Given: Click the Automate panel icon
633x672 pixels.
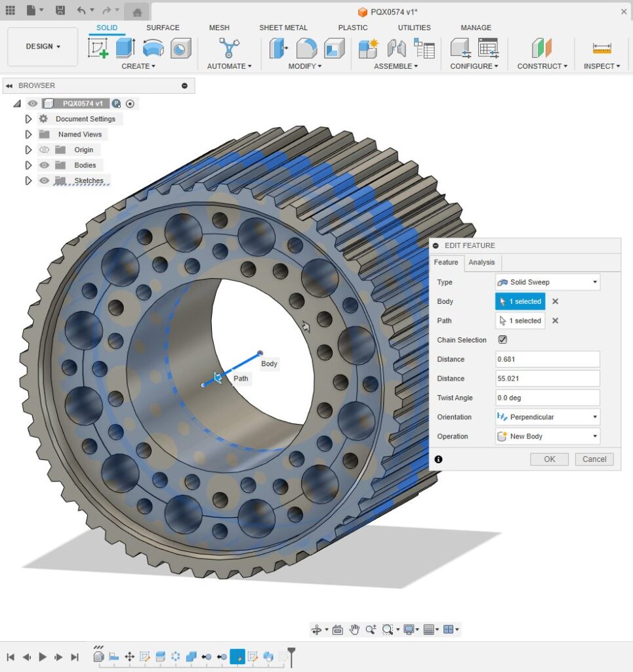Looking at the screenshot, I should click(x=228, y=47).
